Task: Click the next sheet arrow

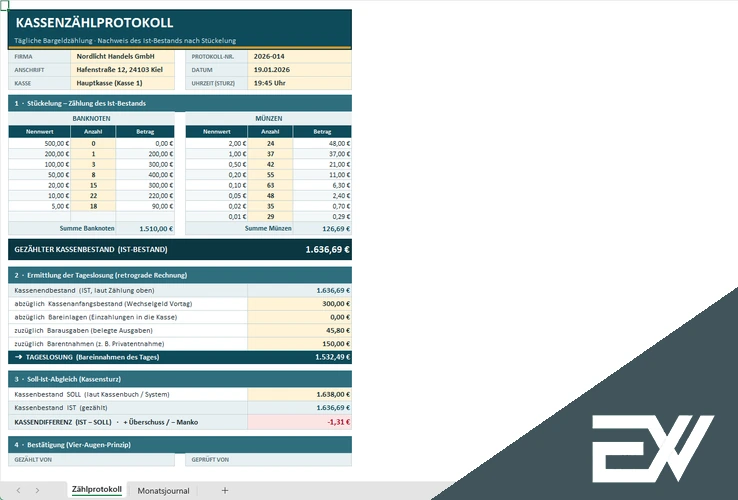Action: tap(37, 491)
